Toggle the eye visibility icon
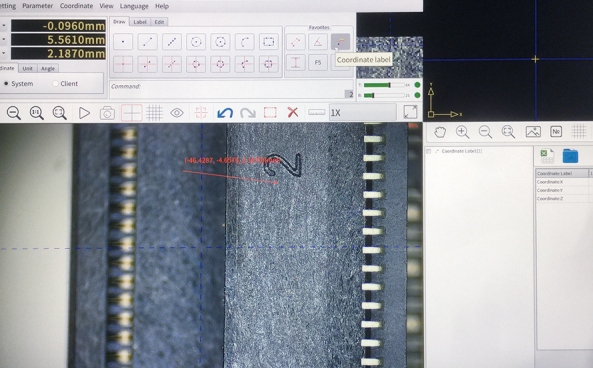The width and height of the screenshot is (593, 368). [x=177, y=113]
